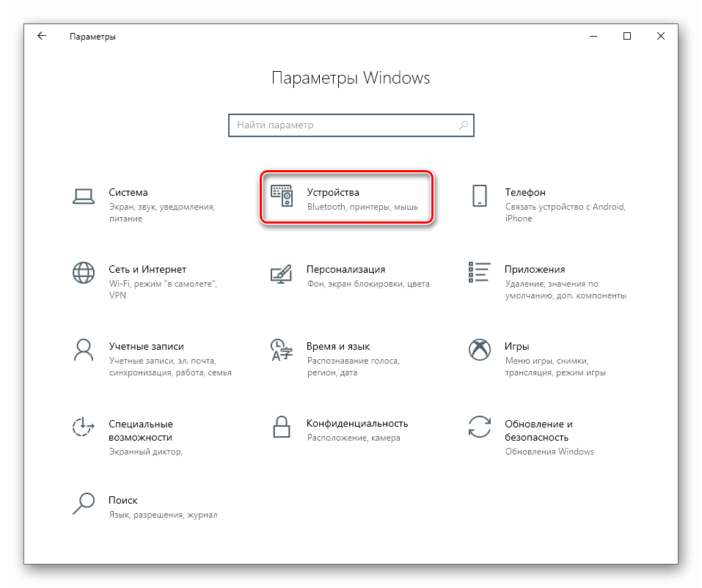702x588 pixels.
Task: Click the Обновление и безопасность refresh arrows icon
Action: click(480, 427)
